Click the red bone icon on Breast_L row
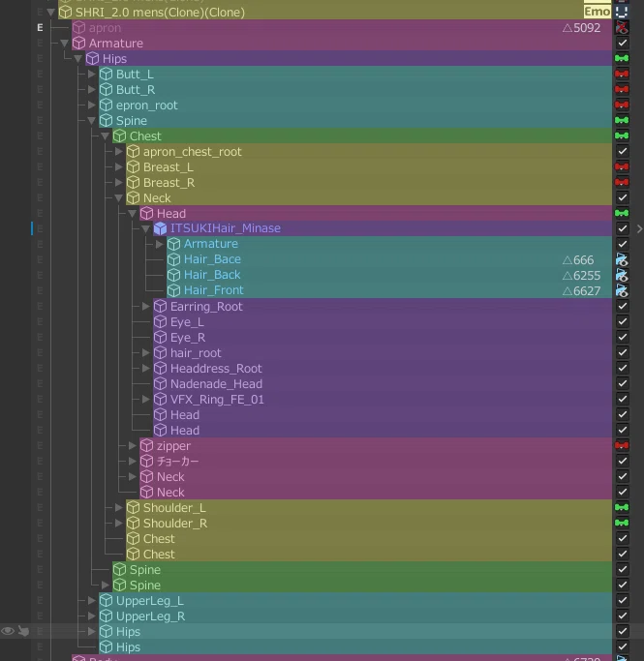 [x=622, y=166]
